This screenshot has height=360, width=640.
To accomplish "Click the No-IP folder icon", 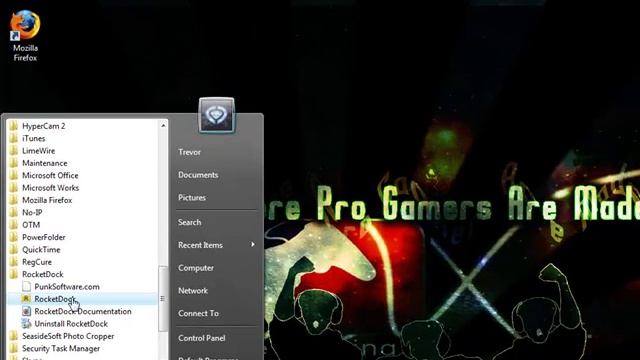I will [13, 212].
